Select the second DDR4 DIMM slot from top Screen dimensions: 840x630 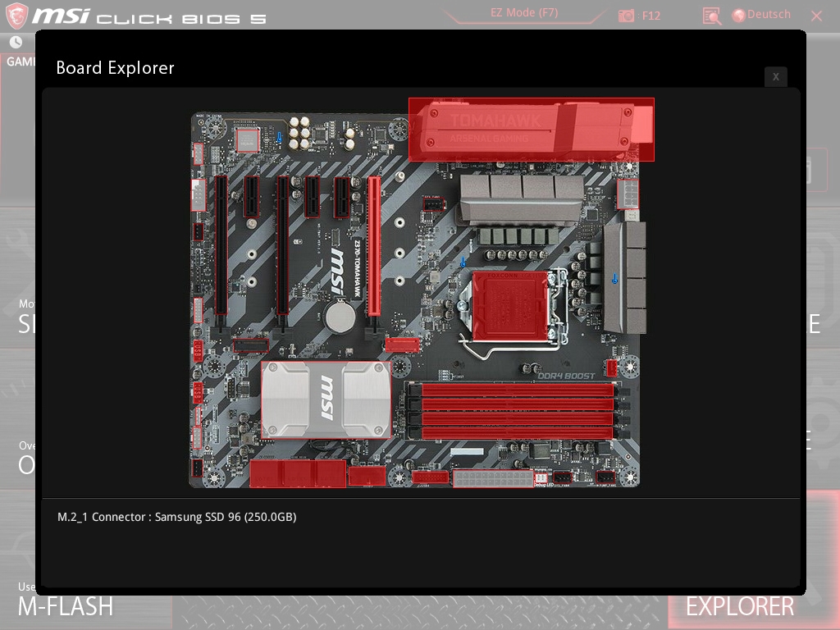tap(518, 404)
